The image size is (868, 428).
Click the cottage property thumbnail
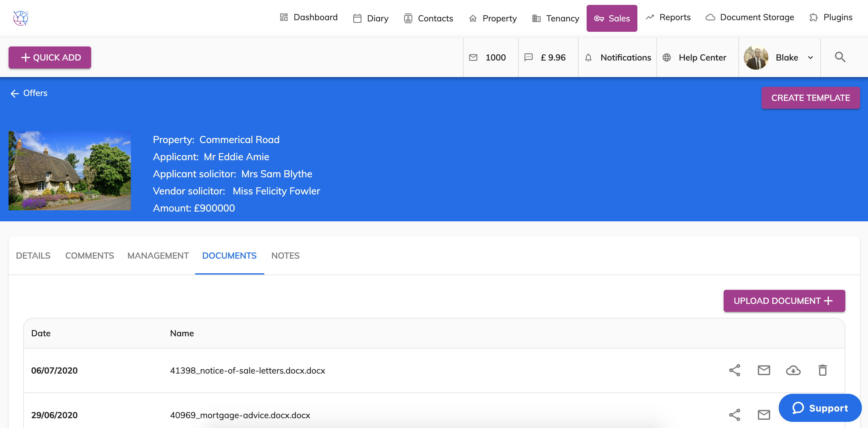70,170
